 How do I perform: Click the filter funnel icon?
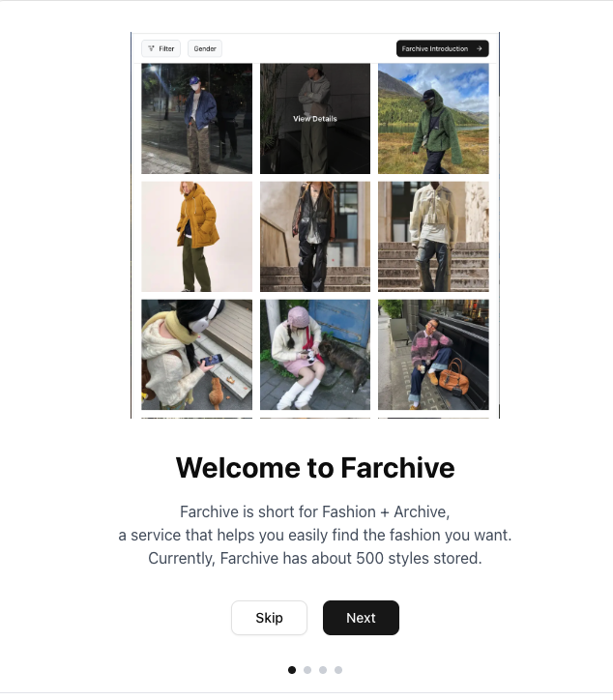(x=152, y=48)
